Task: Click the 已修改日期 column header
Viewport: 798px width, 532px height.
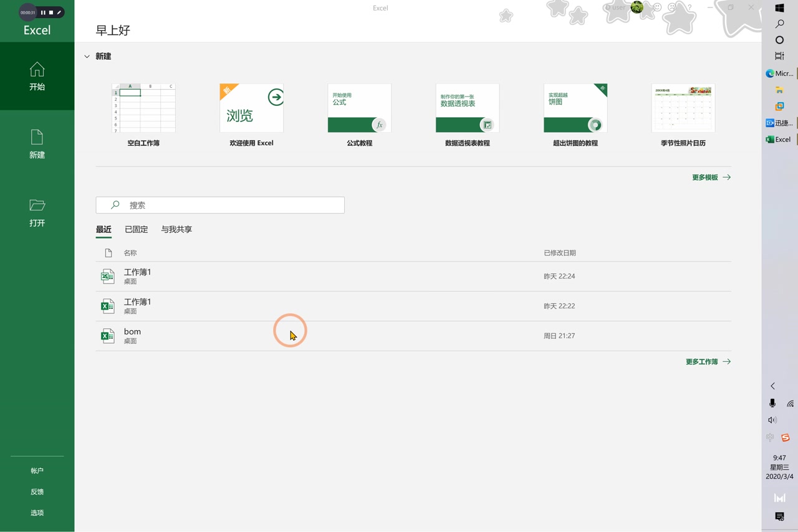Action: coord(559,253)
